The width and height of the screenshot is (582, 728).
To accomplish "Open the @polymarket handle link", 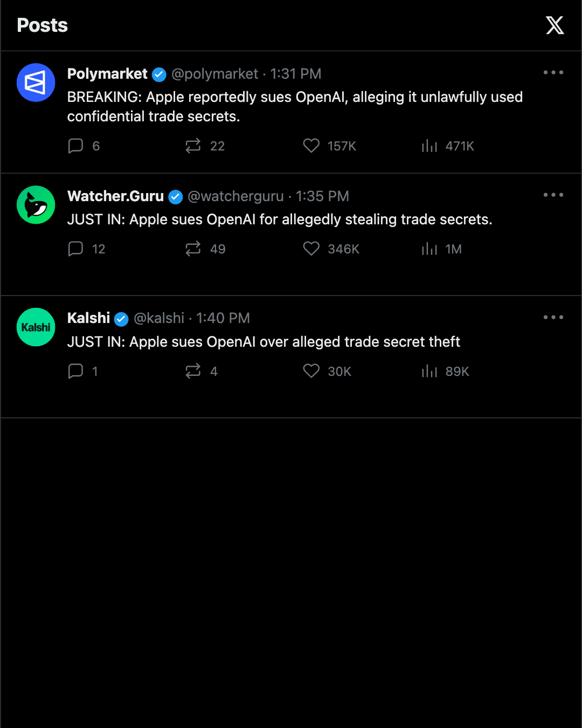I will (215, 74).
